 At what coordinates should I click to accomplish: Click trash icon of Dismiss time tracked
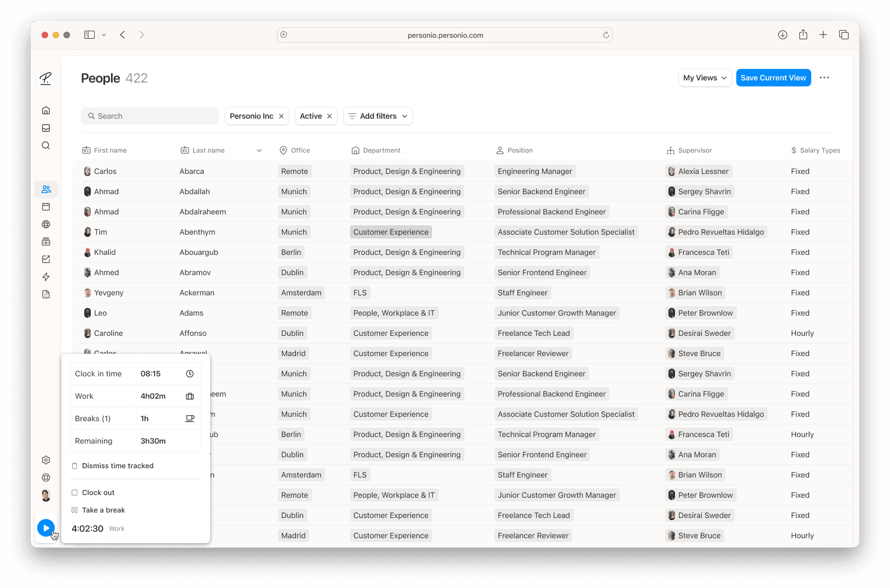coord(74,466)
